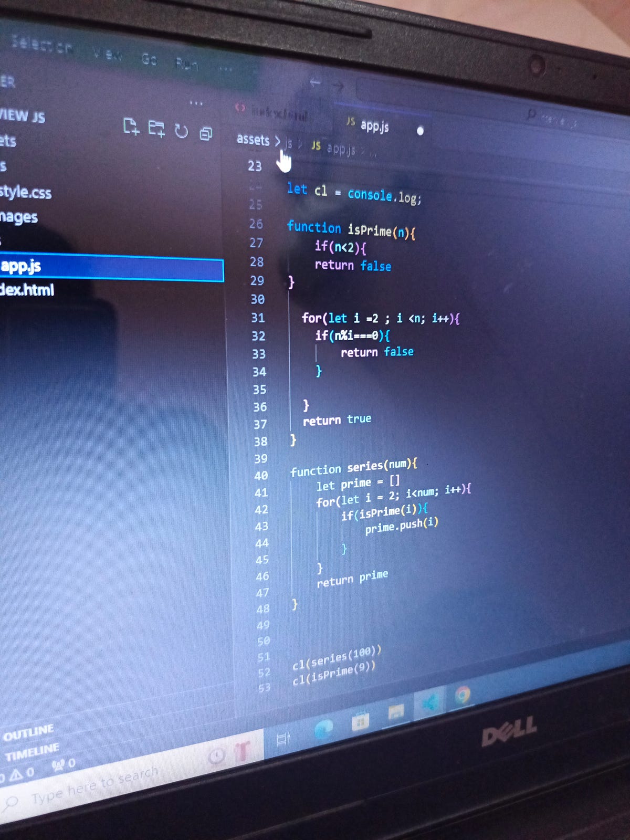Collapse the assets folder in the Explorer
Screen dimensions: 630x840
click(x=8, y=141)
